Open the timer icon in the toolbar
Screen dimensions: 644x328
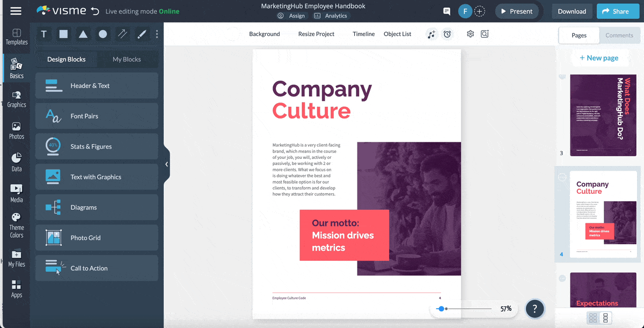448,34
